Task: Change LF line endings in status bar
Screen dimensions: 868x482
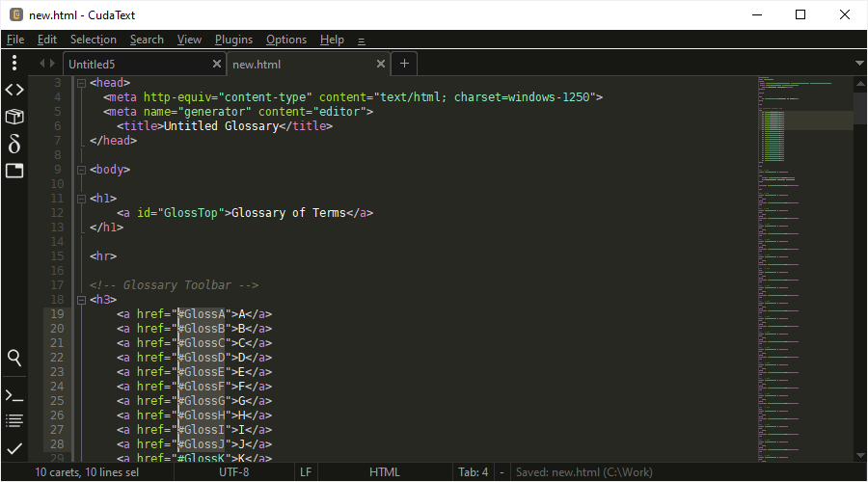Action: click(306, 472)
